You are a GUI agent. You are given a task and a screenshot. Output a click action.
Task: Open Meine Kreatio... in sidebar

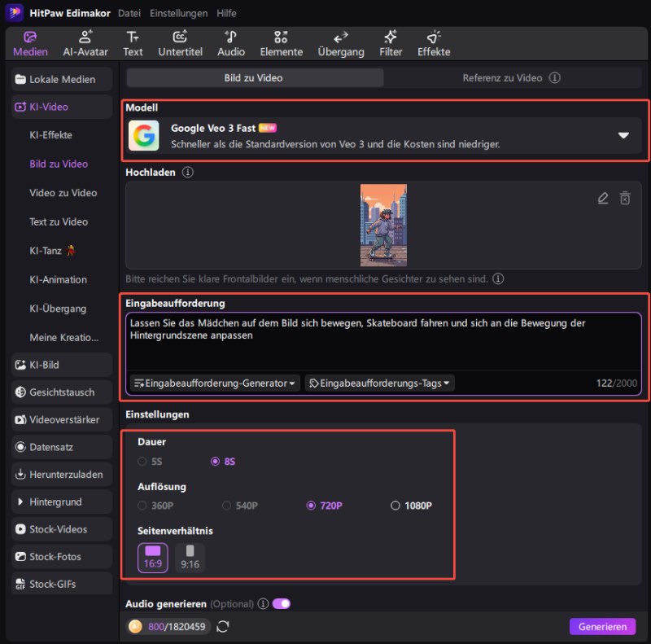coord(64,337)
